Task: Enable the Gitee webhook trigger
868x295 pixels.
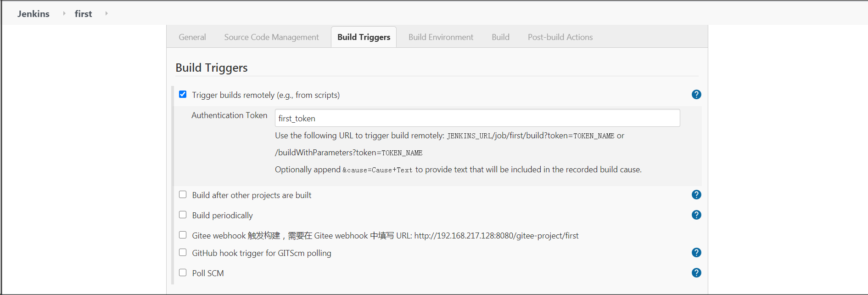Action: coord(183,235)
